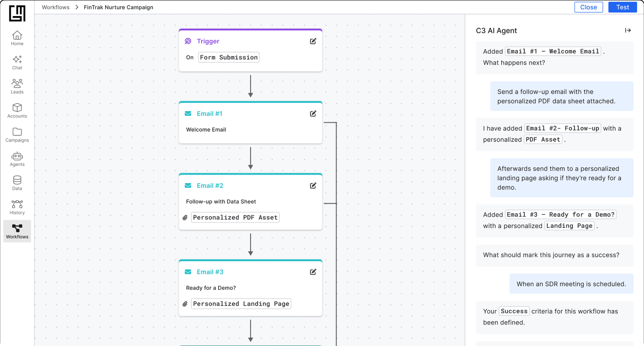
Task: Click the Workflows breadcrumb link
Action: click(x=56, y=7)
